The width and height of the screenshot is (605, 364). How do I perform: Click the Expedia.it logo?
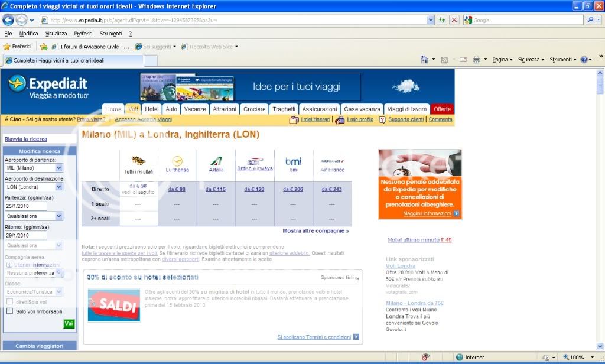coord(48,86)
